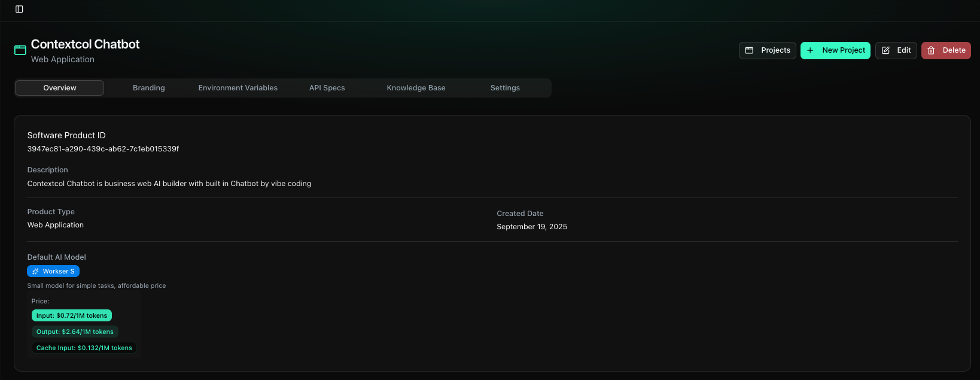Go to Environment Variables tab
Viewport: 980px width, 380px height.
[x=238, y=88]
